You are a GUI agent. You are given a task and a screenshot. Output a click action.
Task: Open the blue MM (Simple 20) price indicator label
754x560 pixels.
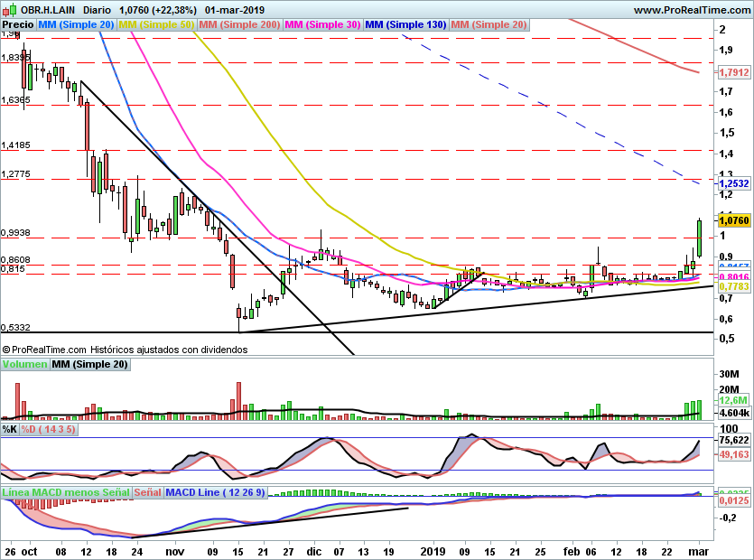(78, 25)
